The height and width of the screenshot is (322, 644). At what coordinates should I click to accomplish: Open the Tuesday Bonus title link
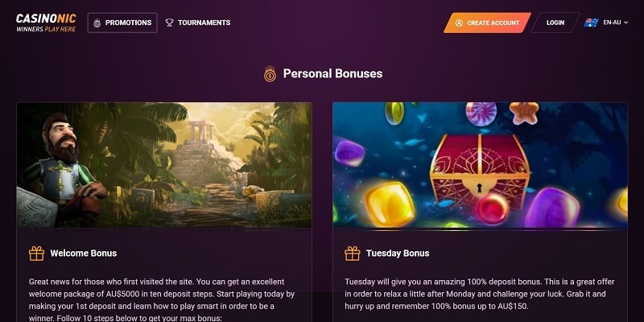(398, 253)
